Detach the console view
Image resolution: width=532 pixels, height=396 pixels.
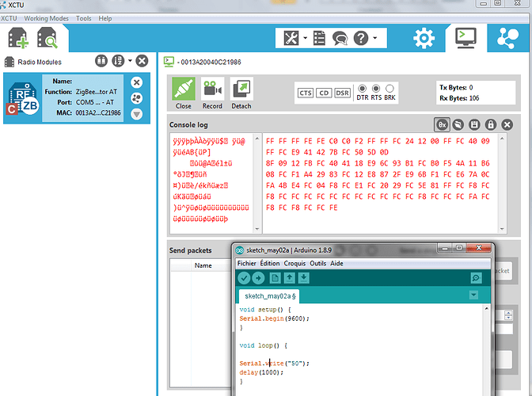(241, 93)
